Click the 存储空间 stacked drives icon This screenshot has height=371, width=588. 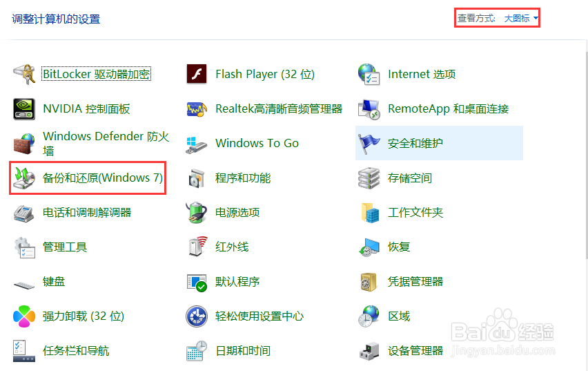[x=369, y=178]
